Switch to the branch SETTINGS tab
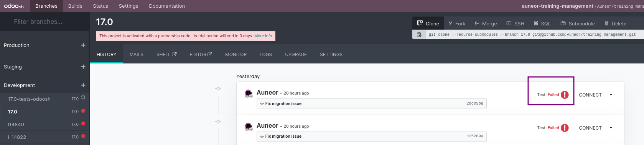Viewport: 644px width, 145px height. (331, 55)
